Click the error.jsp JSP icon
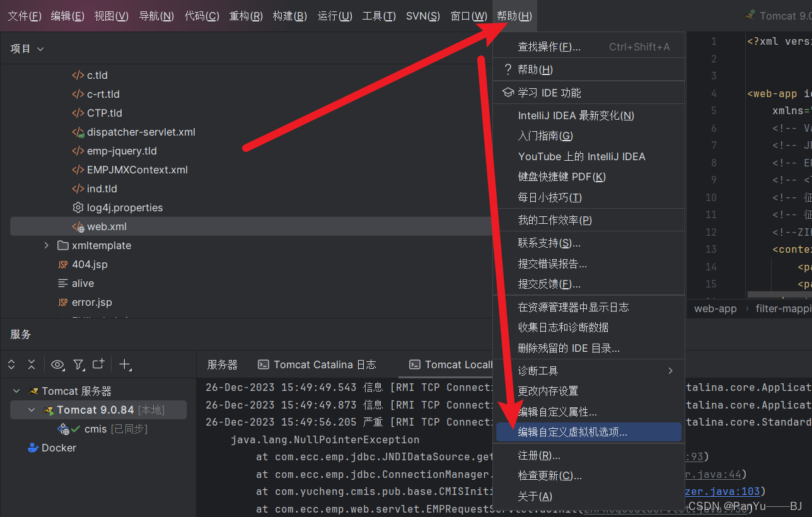Image resolution: width=812 pixels, height=517 pixels. tap(63, 302)
